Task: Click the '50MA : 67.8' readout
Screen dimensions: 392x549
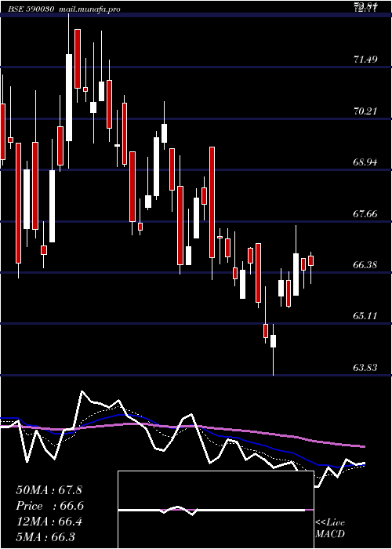Action: (49, 490)
